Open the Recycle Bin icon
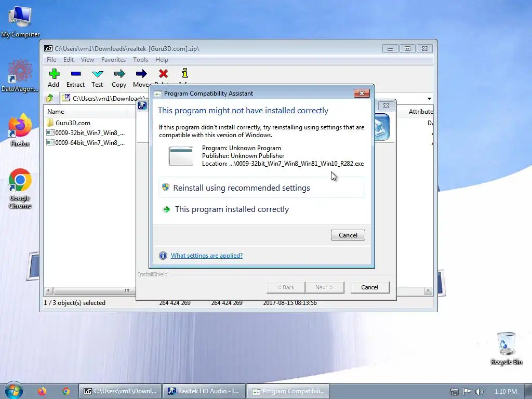This screenshot has height=399, width=532. coord(506,348)
